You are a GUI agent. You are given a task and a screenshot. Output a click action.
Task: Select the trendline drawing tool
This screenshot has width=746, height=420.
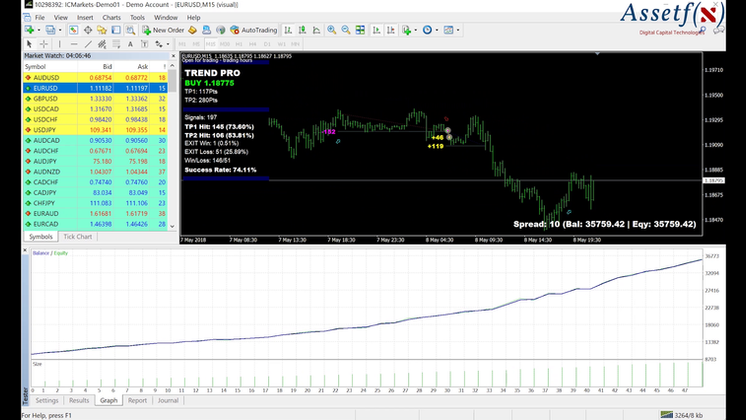coord(88,44)
